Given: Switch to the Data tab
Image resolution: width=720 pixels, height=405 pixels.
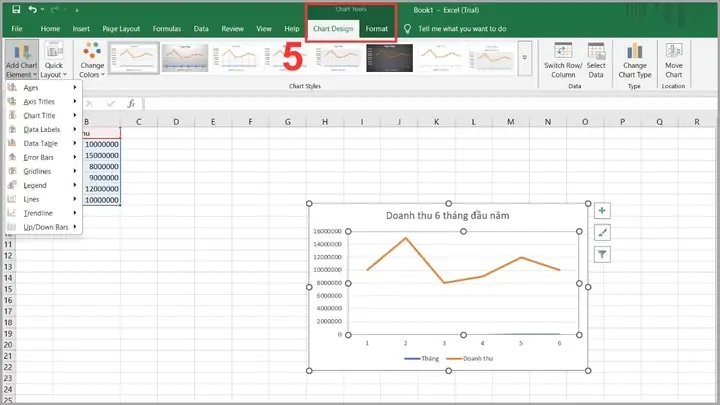Looking at the screenshot, I should pyautogui.click(x=201, y=28).
